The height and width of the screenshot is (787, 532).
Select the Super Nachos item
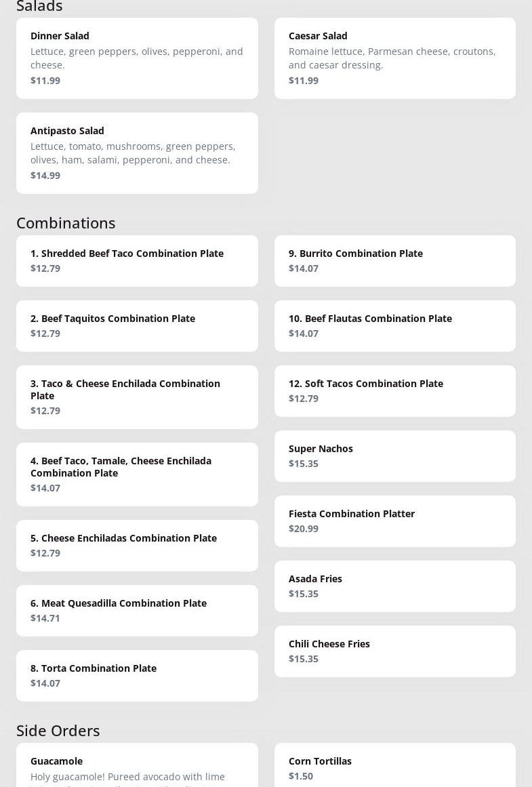[394, 456]
